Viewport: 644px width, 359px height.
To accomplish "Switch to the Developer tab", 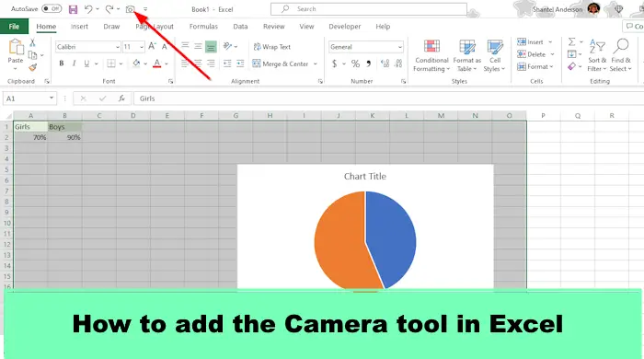I will point(345,27).
